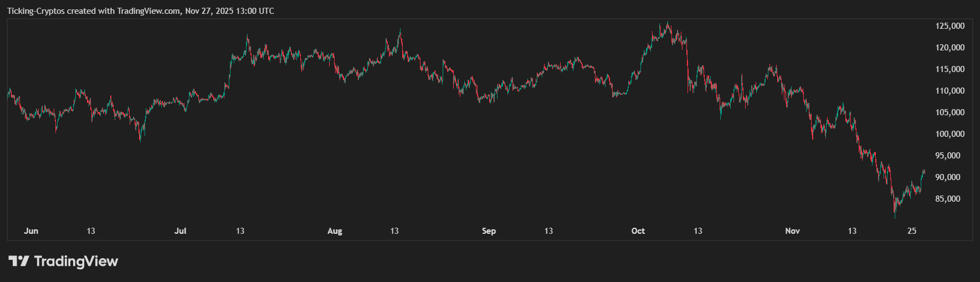Select the 105,000 price axis label
Viewport: 980px width, 282px height.
tap(950, 112)
